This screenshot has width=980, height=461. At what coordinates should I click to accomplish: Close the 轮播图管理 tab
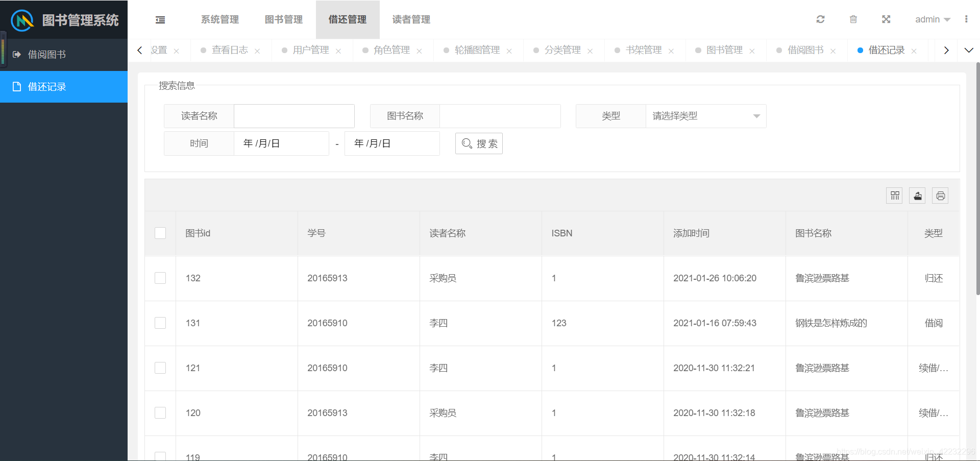point(509,51)
